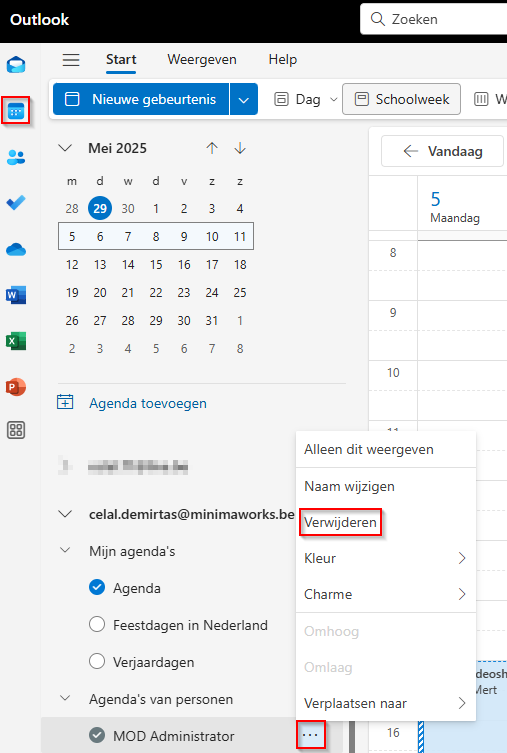Toggle the Agenda calendar checkbox

pyautogui.click(x=97, y=587)
